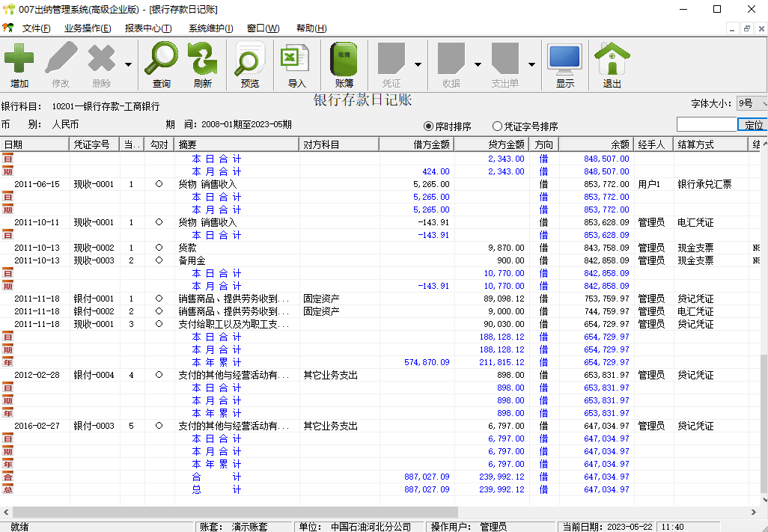Toggle 勾对 circle for 2011-06-15 row
Viewport: 768px width, 532px height.
click(x=159, y=184)
